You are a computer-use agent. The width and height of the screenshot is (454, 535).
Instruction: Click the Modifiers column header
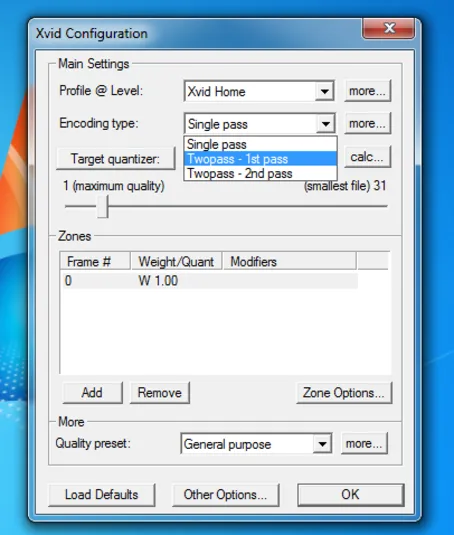290,262
